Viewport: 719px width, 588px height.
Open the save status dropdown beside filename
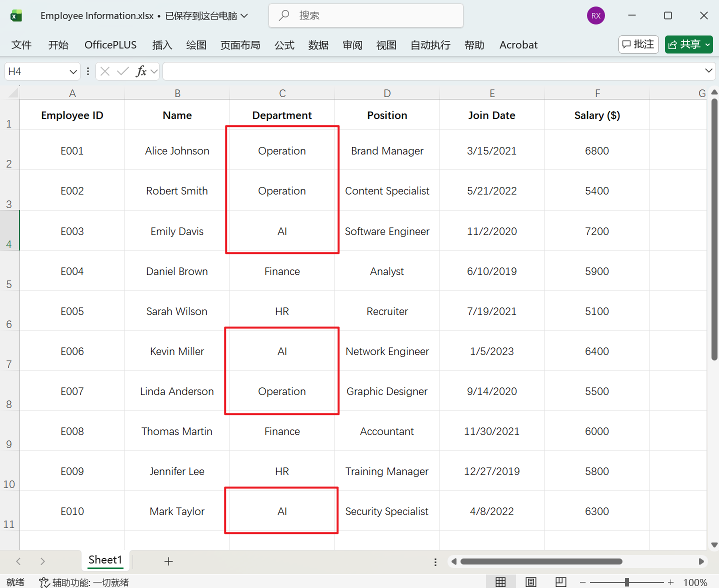click(244, 15)
